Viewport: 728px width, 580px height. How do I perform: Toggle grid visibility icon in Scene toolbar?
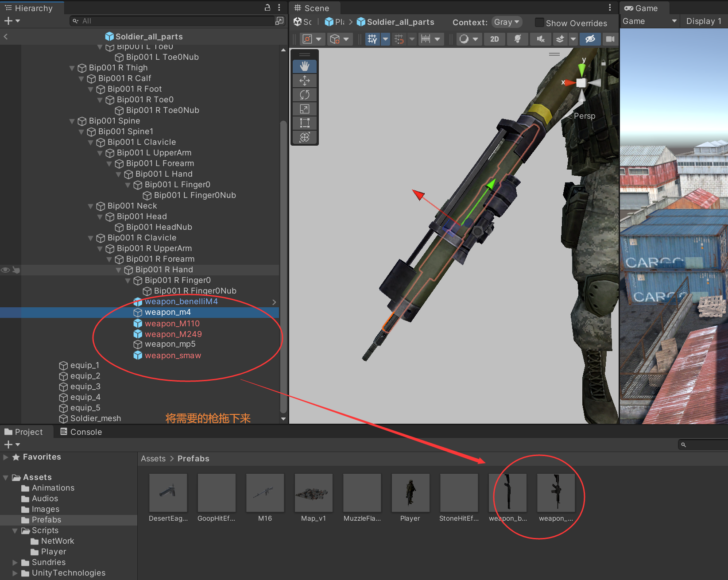[372, 39]
